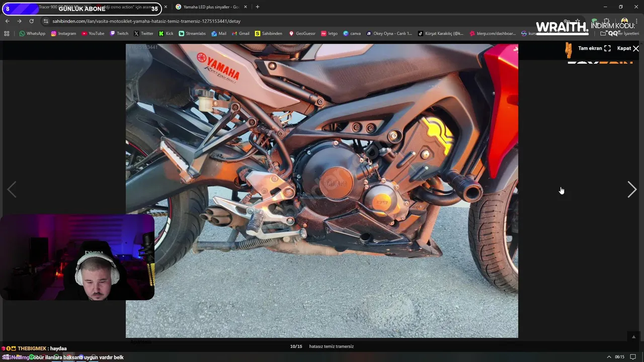This screenshot has height=362, width=644.
Task: Open the Sahibinden bookmark
Action: [269, 33]
